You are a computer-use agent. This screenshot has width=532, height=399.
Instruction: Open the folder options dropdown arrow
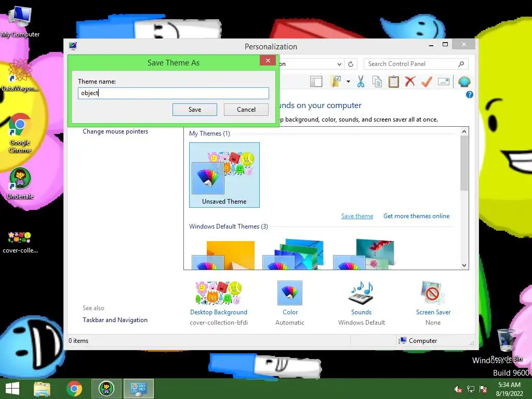(x=348, y=82)
